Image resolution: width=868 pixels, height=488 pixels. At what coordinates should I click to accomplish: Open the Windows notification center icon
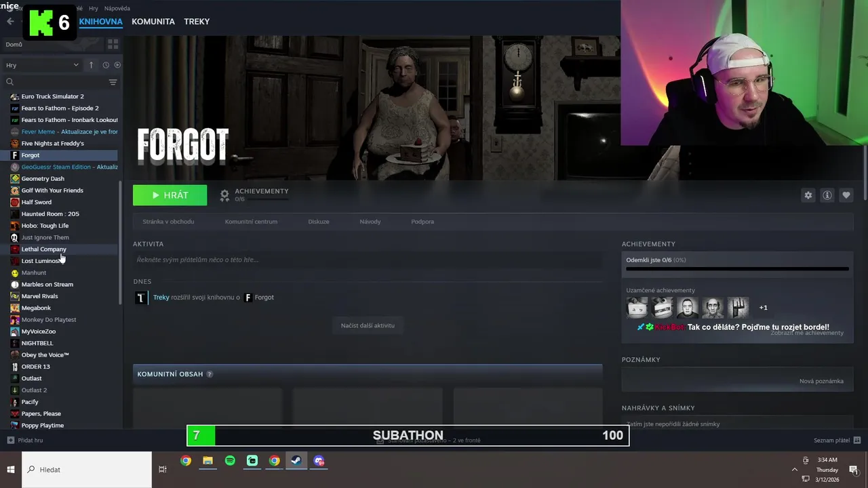(853, 470)
